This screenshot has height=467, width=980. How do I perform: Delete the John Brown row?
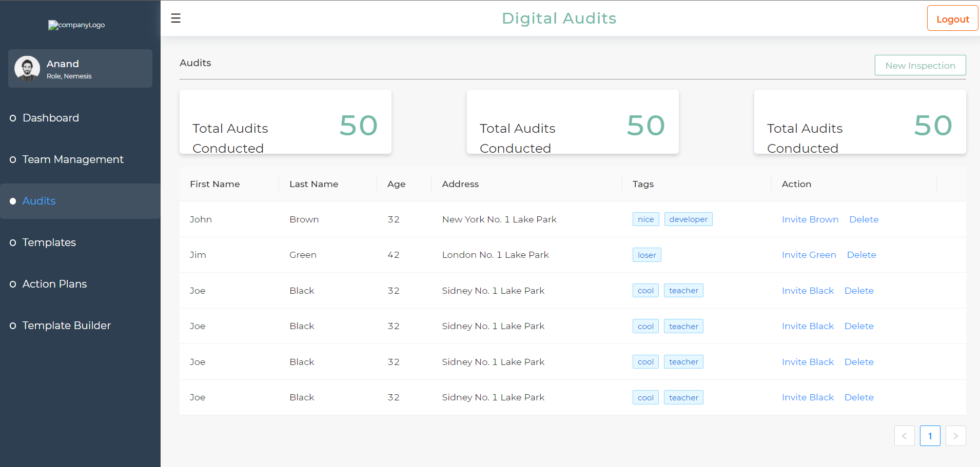pos(864,219)
